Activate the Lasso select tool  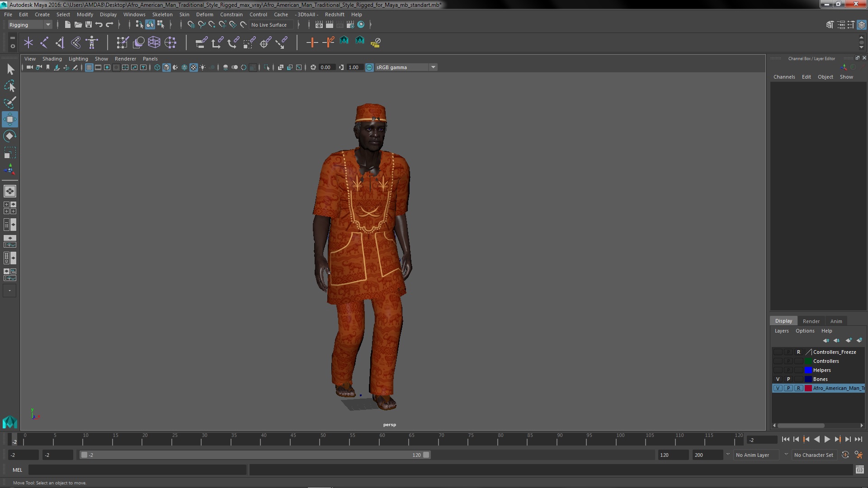(x=9, y=86)
